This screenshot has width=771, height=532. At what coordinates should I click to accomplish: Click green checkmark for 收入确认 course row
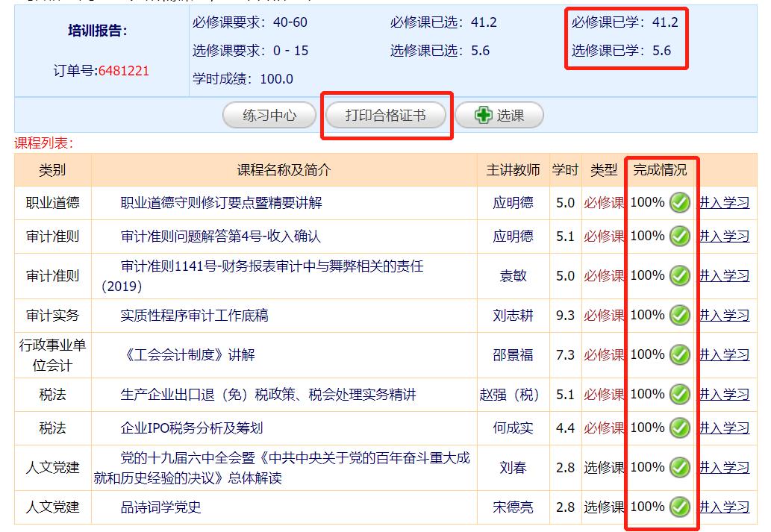click(x=679, y=237)
